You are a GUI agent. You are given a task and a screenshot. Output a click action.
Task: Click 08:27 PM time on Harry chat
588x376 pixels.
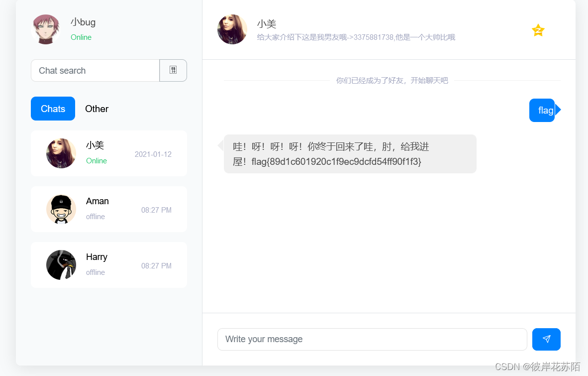tap(156, 266)
